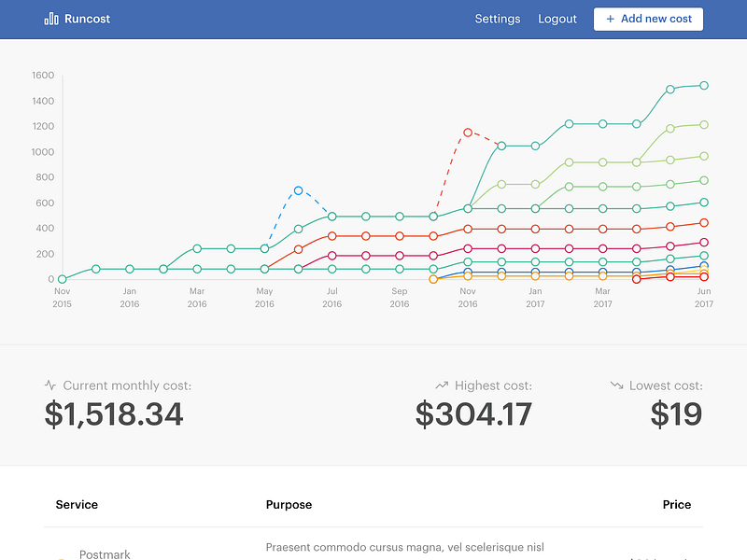Click the first data point at Nov 2015
This screenshot has height=560, width=747.
[x=62, y=279]
